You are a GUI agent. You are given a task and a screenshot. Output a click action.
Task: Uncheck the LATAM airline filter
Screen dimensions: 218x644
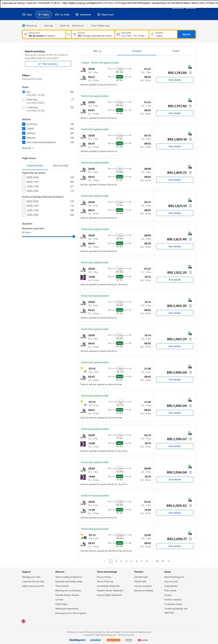24,129
